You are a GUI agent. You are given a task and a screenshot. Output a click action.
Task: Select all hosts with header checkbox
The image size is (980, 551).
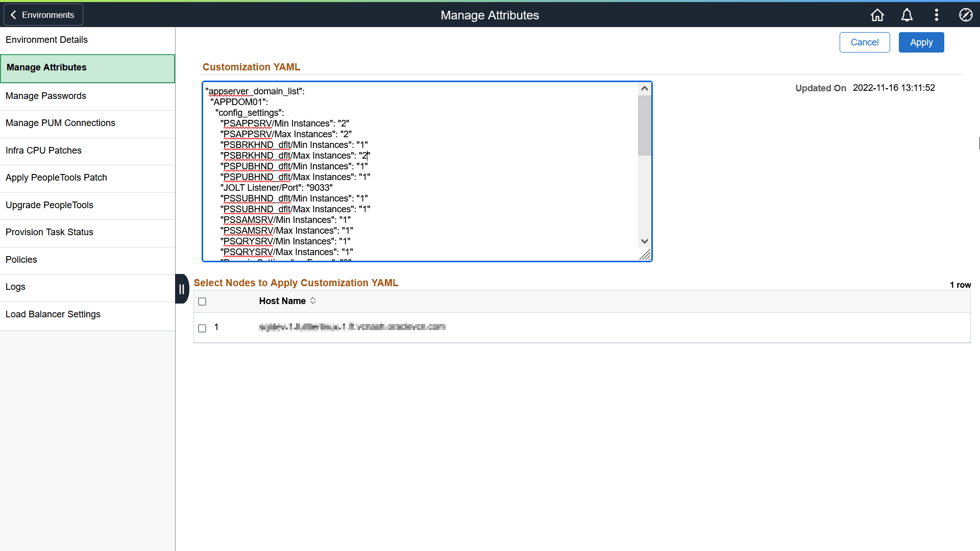pos(202,302)
